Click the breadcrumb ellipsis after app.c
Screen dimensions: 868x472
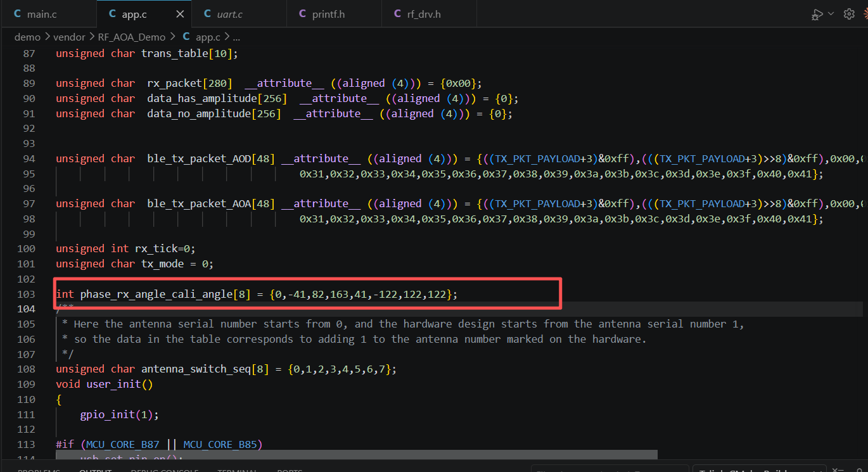click(x=236, y=37)
